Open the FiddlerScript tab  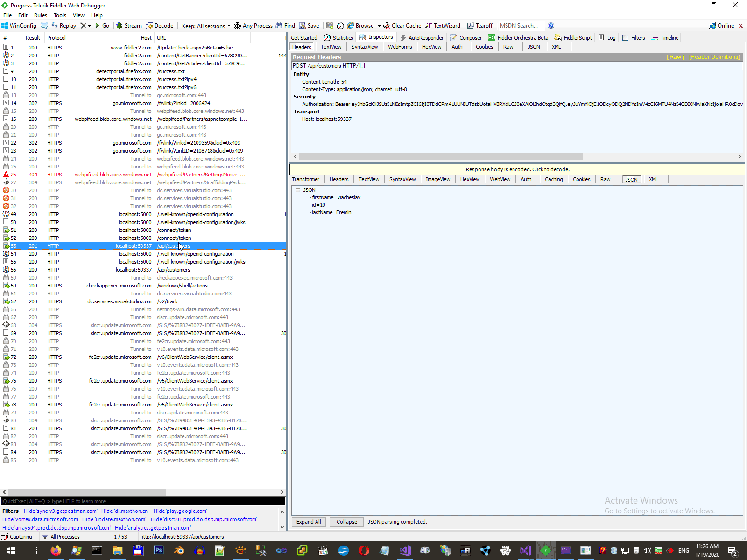pyautogui.click(x=573, y=38)
